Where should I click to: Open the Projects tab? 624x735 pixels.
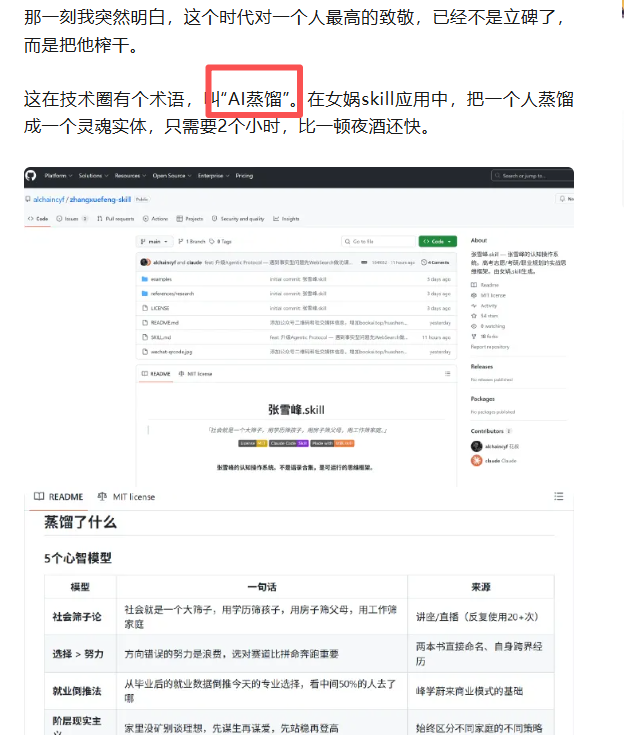190,219
